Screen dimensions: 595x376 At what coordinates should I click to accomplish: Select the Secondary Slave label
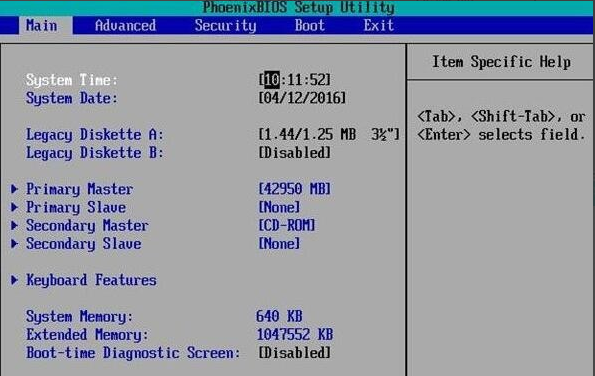point(83,244)
